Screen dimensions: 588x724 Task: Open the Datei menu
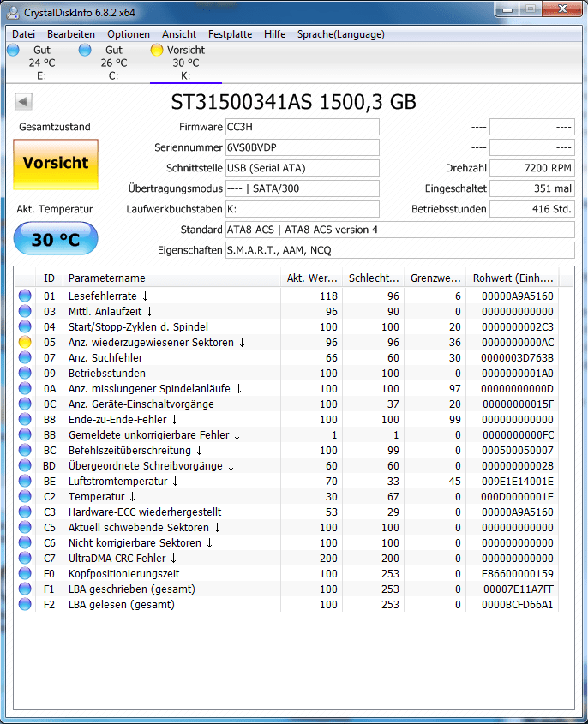coord(23,34)
